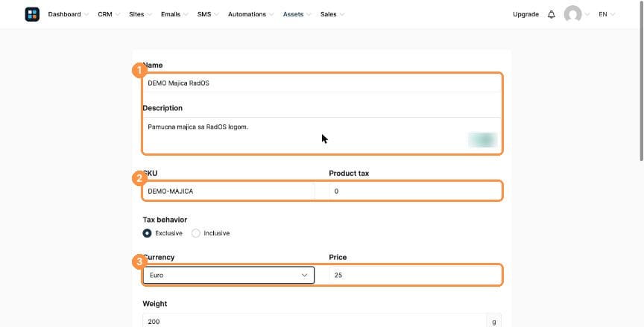Click the Description text area
Image resolution: width=644 pixels, height=327 pixels.
(x=322, y=135)
